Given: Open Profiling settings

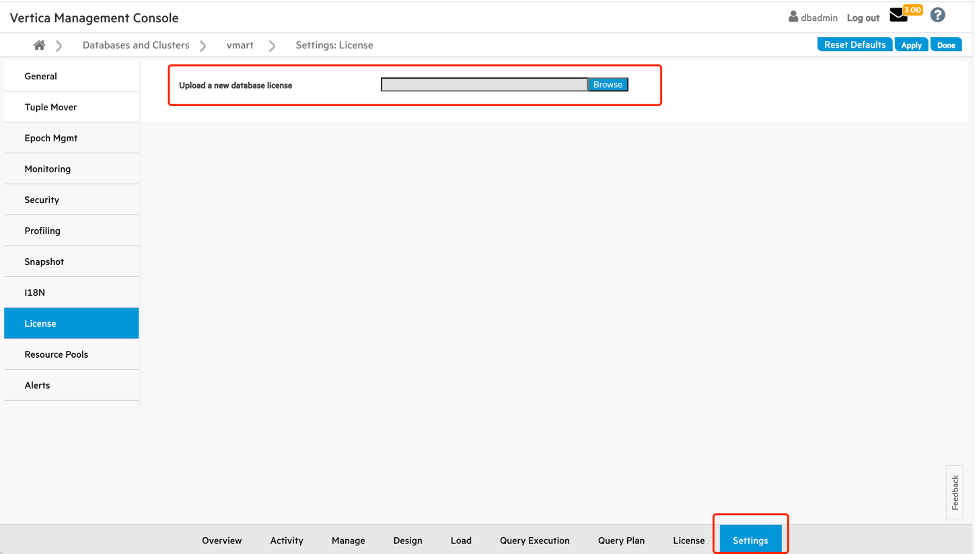Looking at the screenshot, I should click(72, 231).
